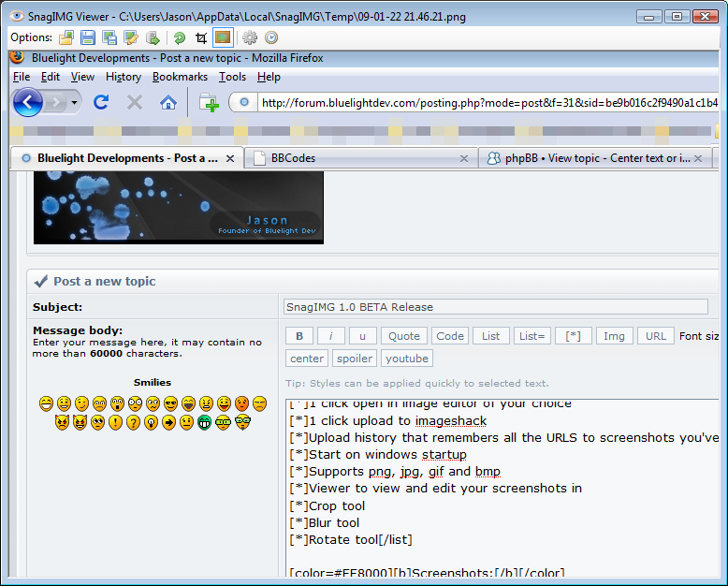The height and width of the screenshot is (586, 728).
Task: Open an image file in SnagIMG Viewer
Action: [66, 37]
